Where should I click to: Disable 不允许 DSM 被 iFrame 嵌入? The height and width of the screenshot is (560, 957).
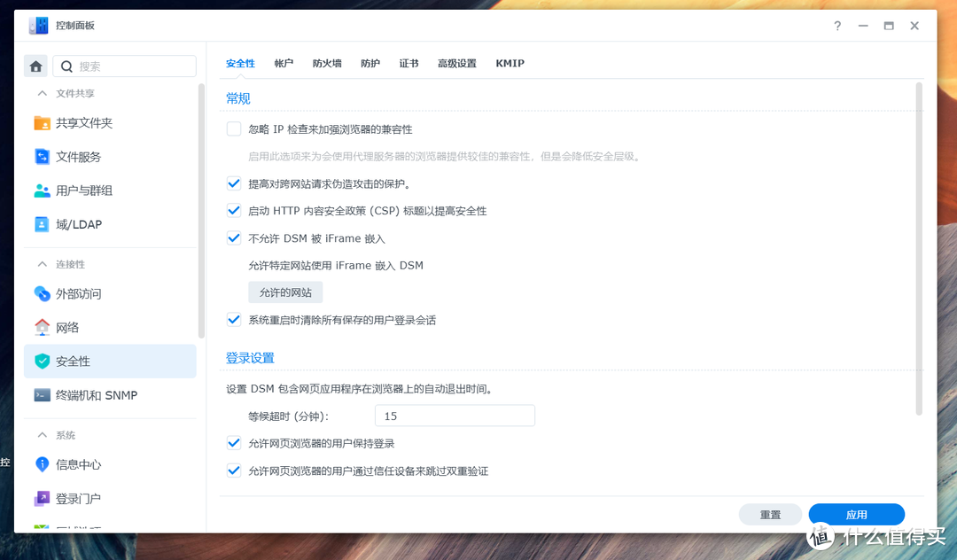233,237
